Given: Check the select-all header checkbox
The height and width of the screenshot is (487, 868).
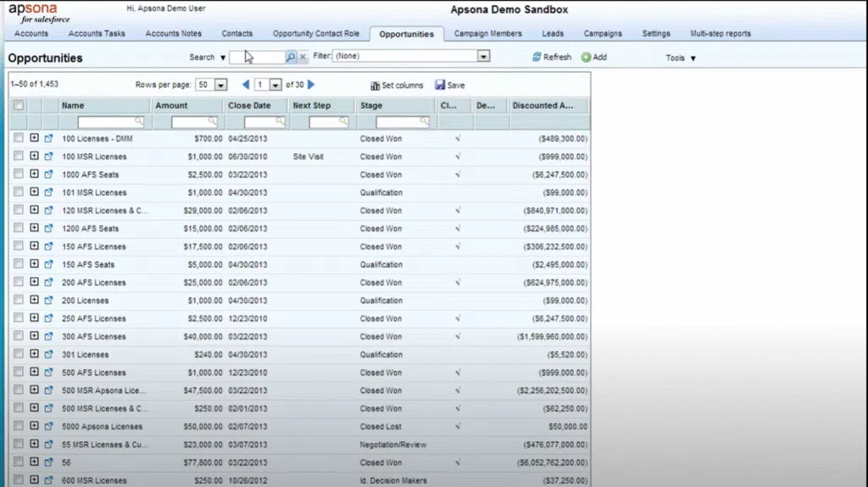Looking at the screenshot, I should click(x=19, y=106).
